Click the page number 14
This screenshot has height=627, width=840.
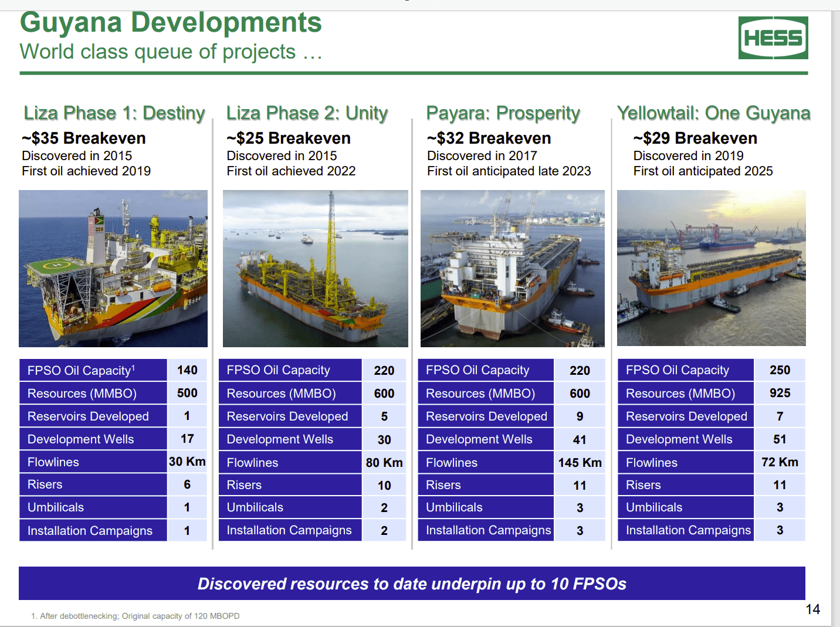812,609
